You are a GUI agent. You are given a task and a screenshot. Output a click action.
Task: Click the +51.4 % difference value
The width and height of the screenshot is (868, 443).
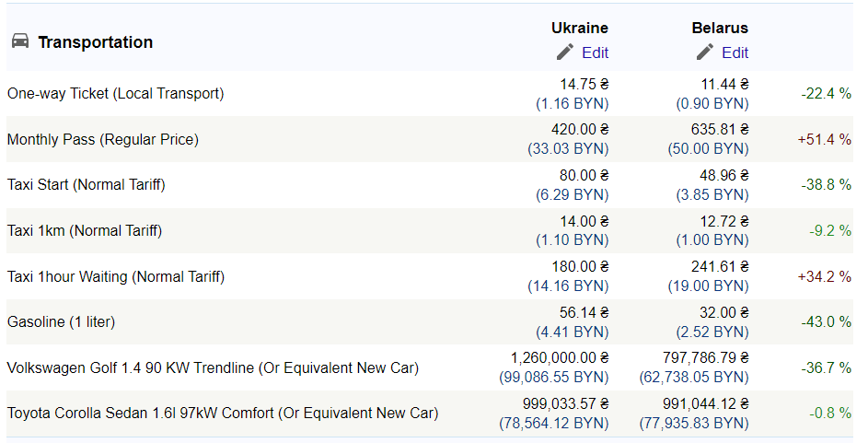coord(824,140)
